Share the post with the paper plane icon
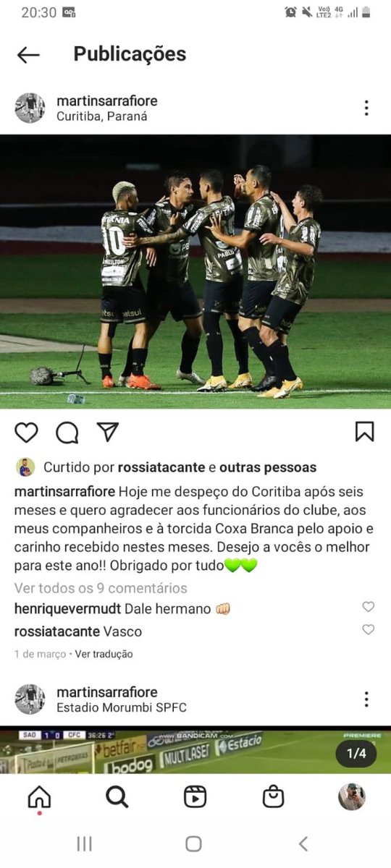The width and height of the screenshot is (391, 868). [x=108, y=432]
